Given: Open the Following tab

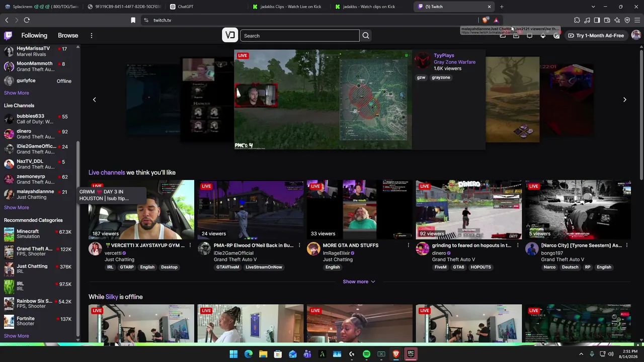Looking at the screenshot, I should 34,36.
